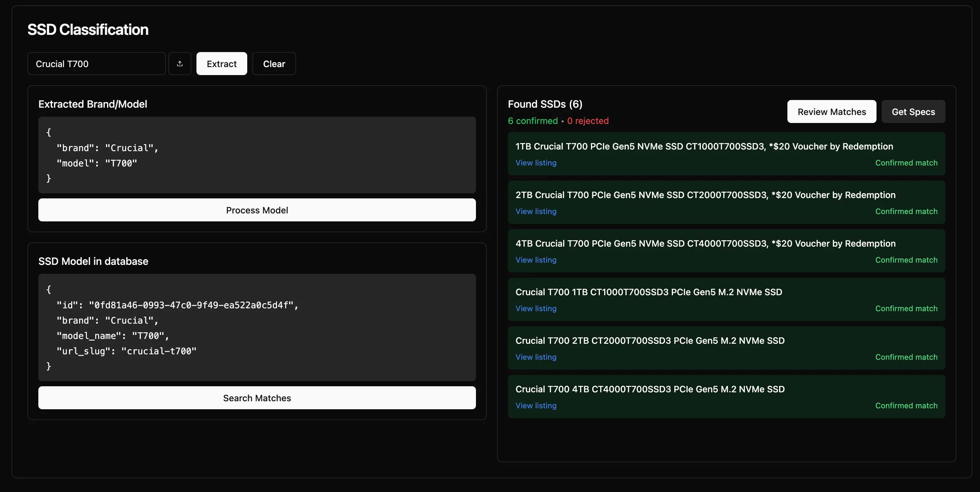Select the Crucial T700 search input field
980x492 pixels.
pyautogui.click(x=96, y=64)
